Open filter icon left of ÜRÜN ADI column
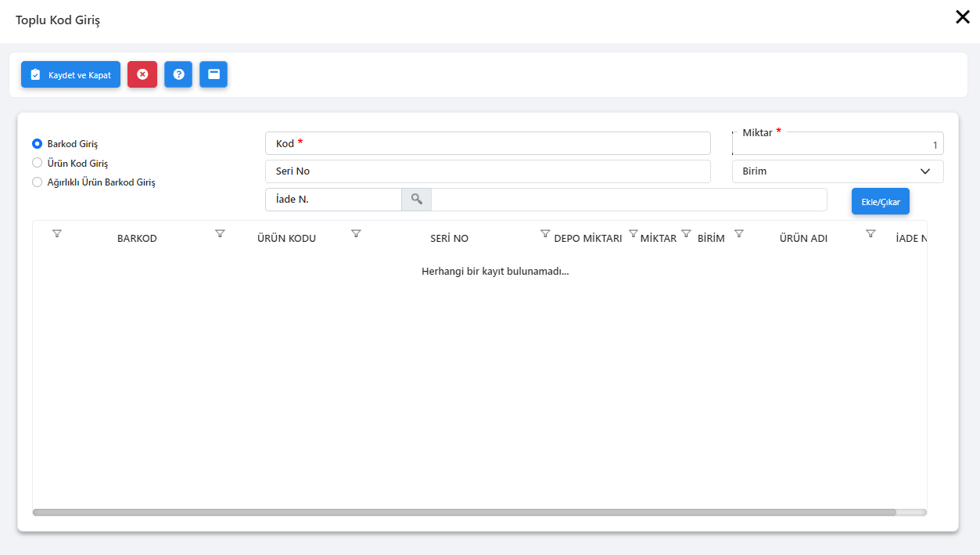Screen dimensions: 980x555 pyautogui.click(x=738, y=233)
